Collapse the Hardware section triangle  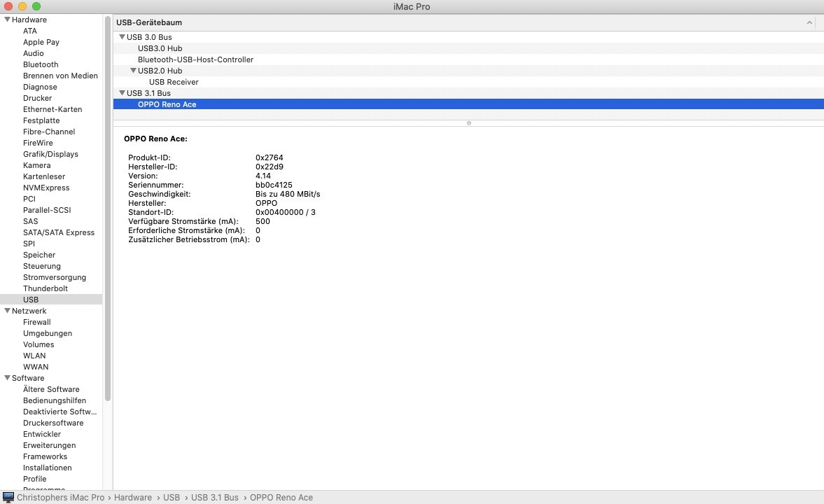click(8, 20)
